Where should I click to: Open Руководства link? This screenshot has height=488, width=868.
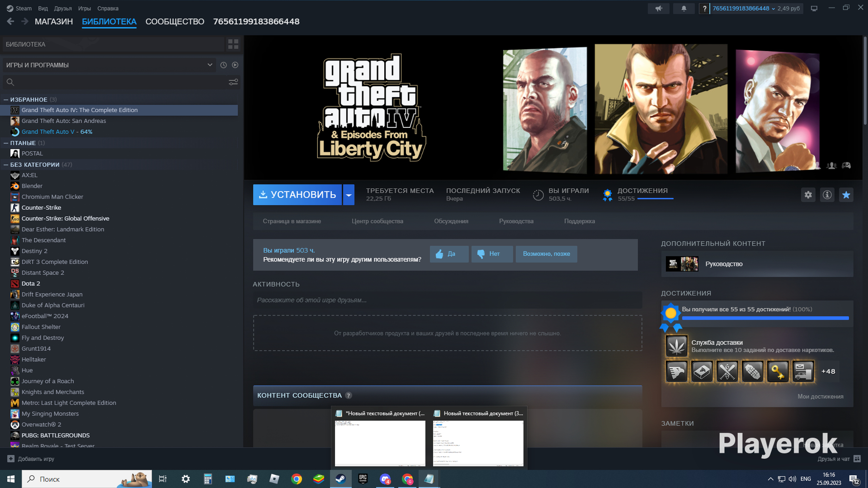tap(516, 221)
